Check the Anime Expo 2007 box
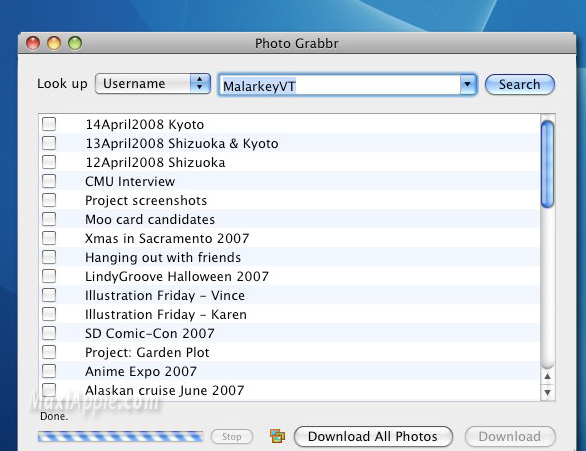The width and height of the screenshot is (586, 451). pyautogui.click(x=49, y=371)
